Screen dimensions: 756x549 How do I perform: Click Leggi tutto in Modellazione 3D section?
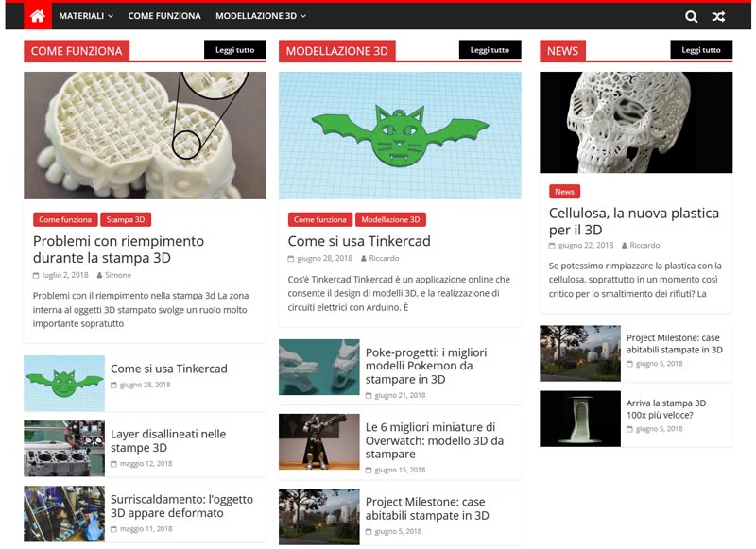490,50
